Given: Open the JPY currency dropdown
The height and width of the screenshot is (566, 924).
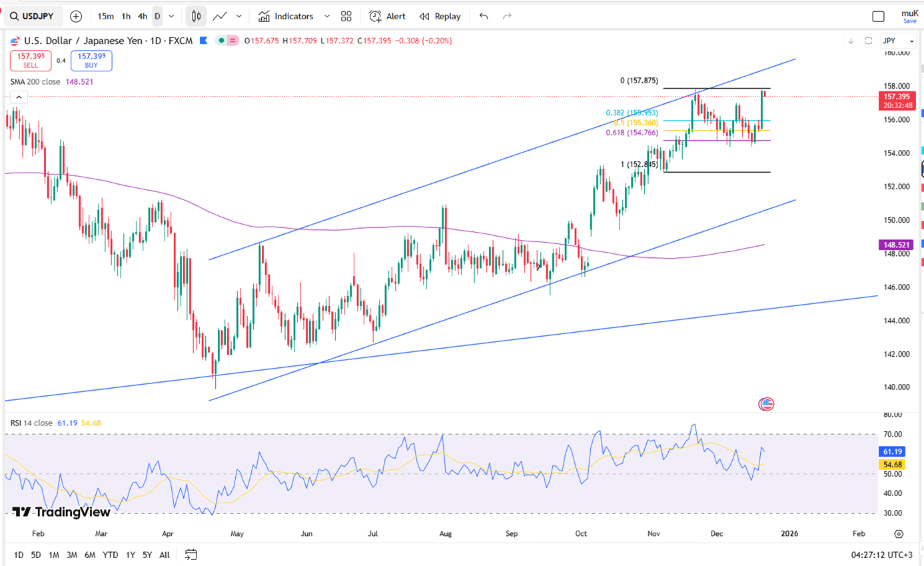Looking at the screenshot, I should (896, 41).
